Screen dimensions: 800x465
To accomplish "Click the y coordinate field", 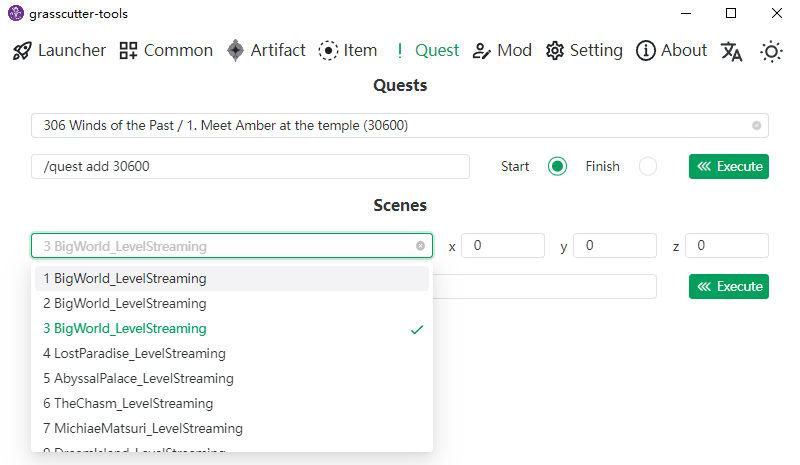I will [x=615, y=246].
